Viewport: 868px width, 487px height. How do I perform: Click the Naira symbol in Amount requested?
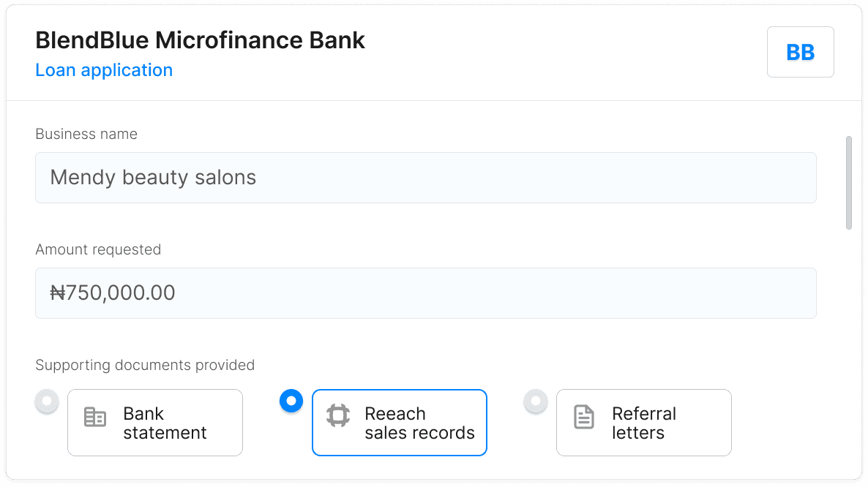click(x=56, y=292)
